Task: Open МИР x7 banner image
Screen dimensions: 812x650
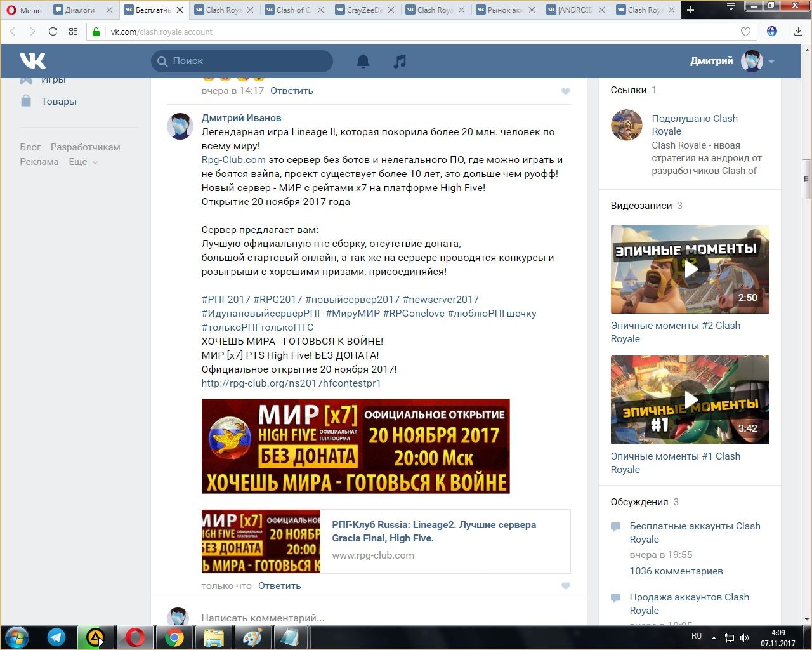Action: pyautogui.click(x=356, y=446)
